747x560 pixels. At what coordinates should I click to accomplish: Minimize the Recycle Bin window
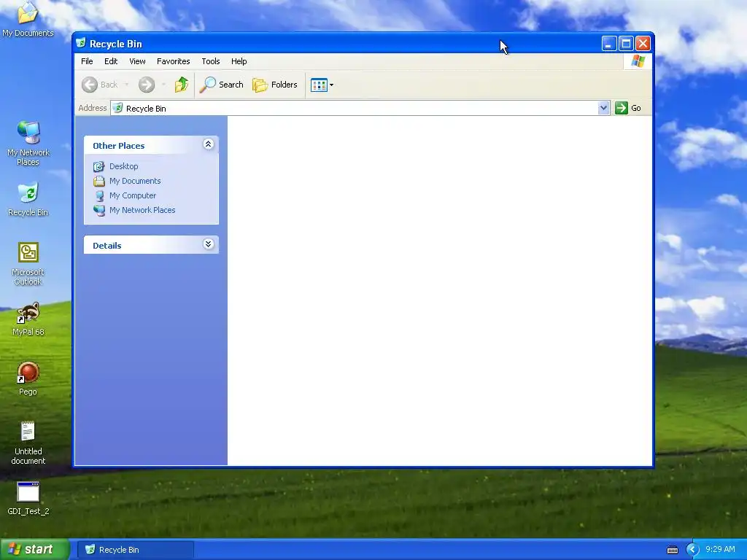coord(609,44)
